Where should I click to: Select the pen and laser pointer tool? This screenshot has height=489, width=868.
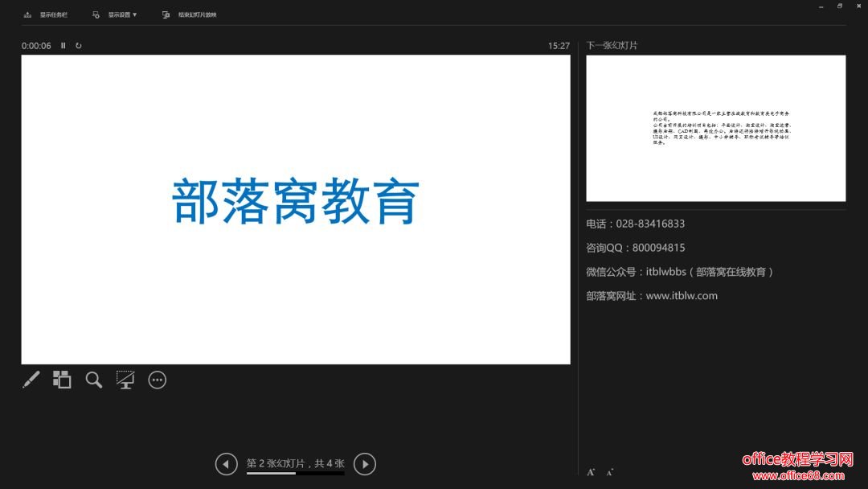(x=31, y=380)
